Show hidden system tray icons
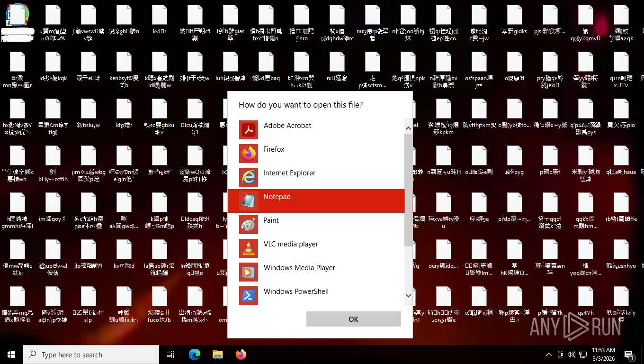 click(549, 355)
